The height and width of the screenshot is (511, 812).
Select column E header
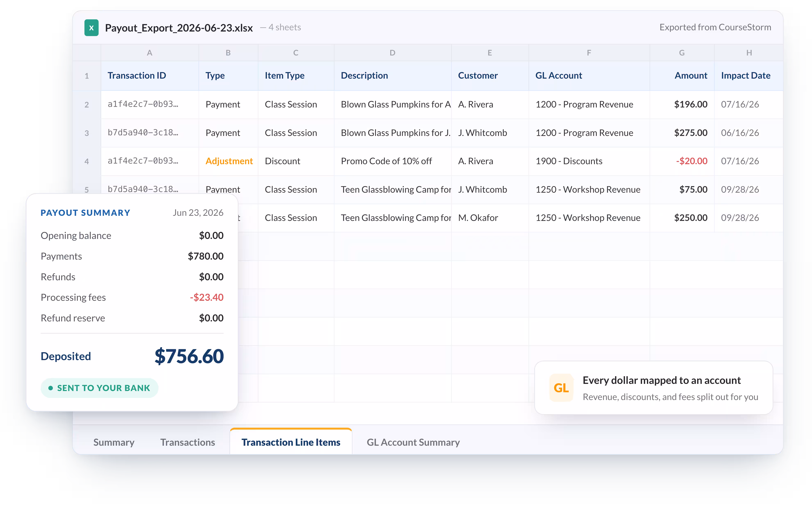pos(490,53)
